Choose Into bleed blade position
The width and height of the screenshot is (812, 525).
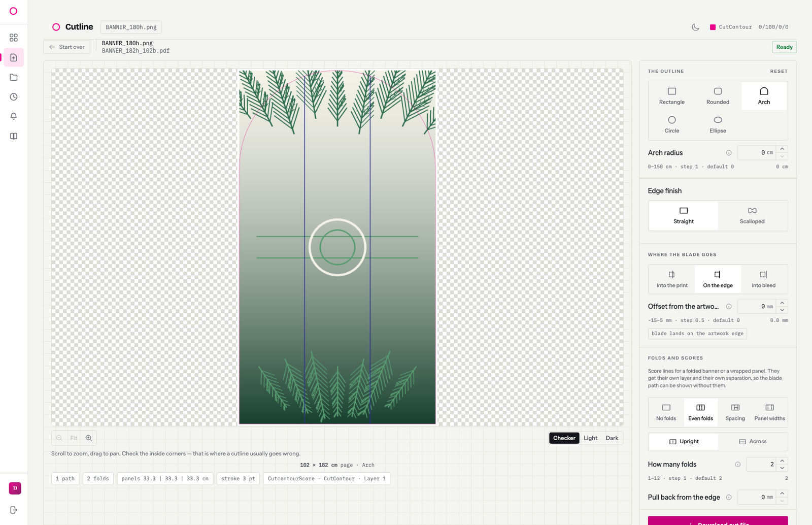coord(763,279)
